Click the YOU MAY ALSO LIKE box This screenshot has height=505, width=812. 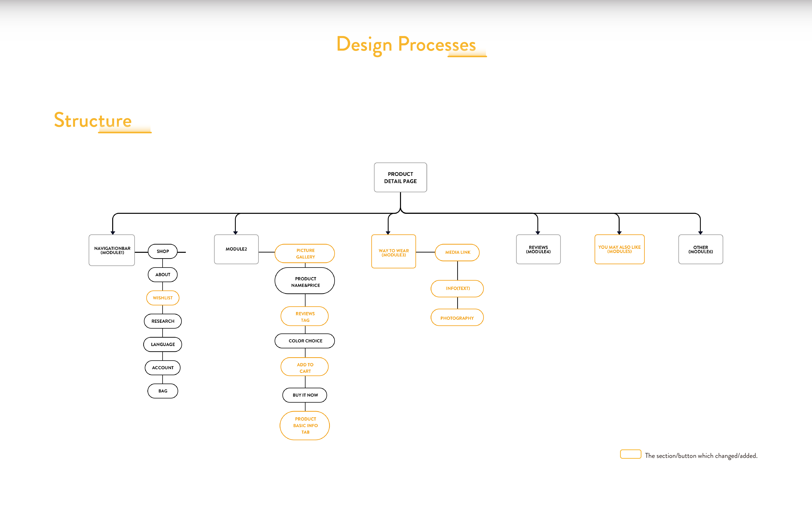pos(619,249)
